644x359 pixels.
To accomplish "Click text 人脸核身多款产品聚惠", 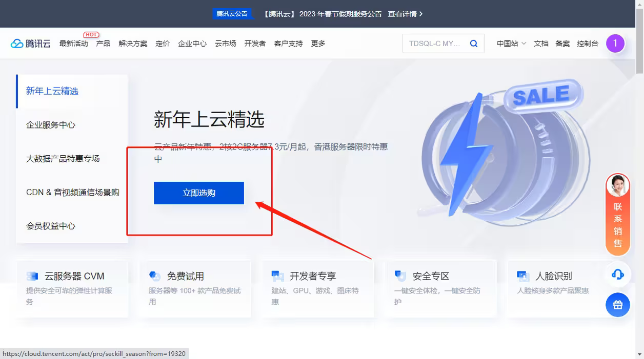I will pos(553,291).
